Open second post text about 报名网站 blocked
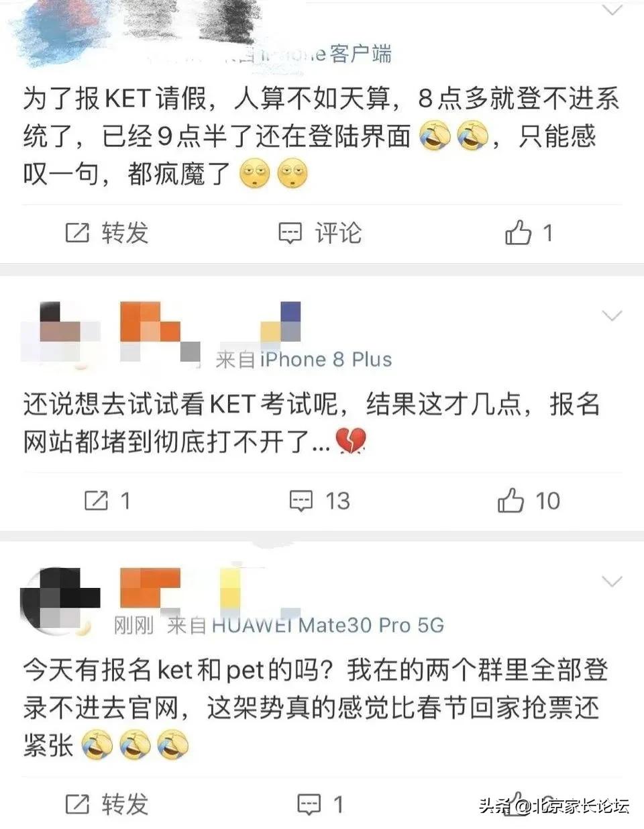Screen dimensions: 644x829 click(x=311, y=423)
